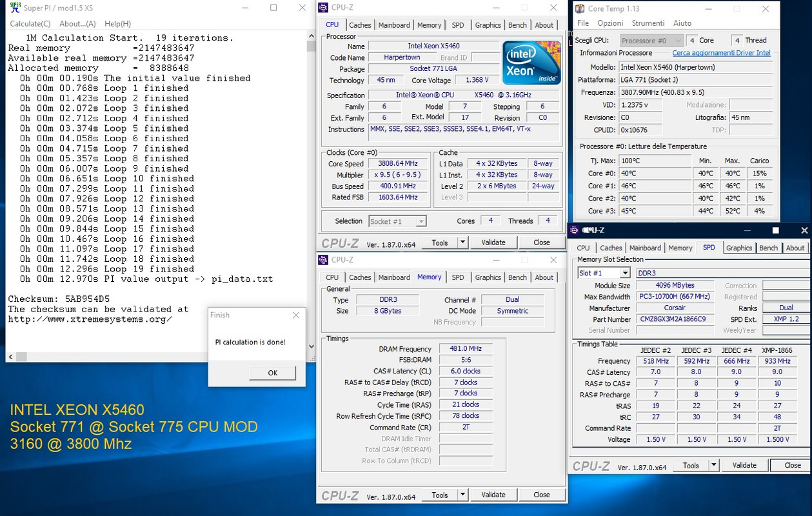Switch to SPD tab in CPU-Z memory timings window
812x516 pixels.
coord(458,277)
